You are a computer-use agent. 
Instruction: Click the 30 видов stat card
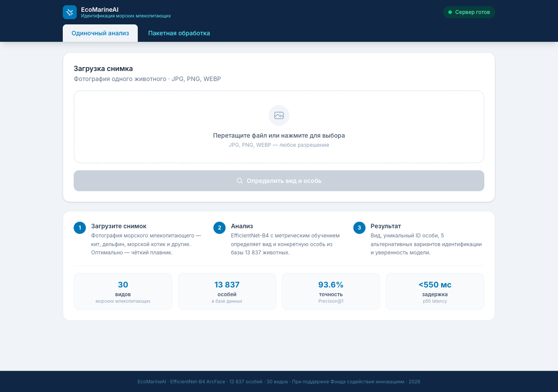pyautogui.click(x=123, y=291)
